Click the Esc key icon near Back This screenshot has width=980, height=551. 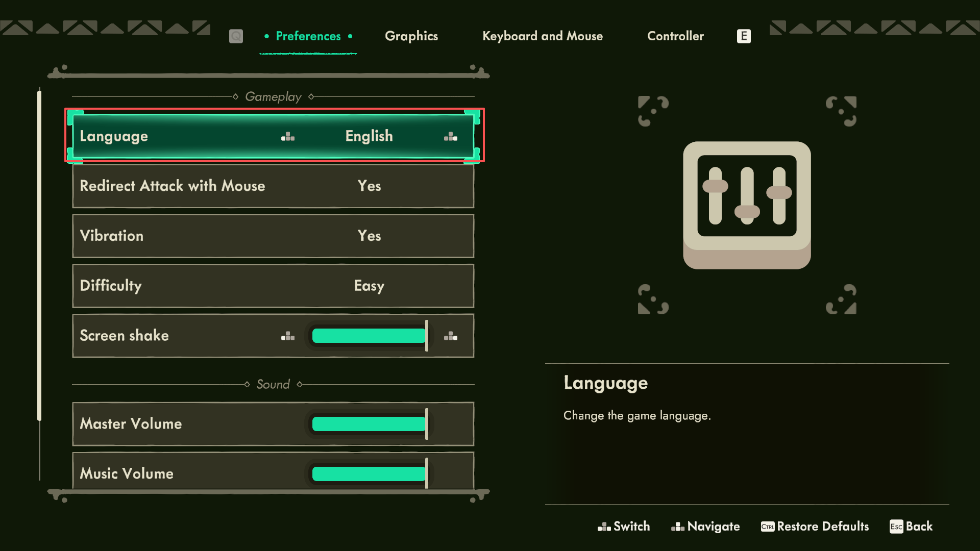[x=896, y=527]
